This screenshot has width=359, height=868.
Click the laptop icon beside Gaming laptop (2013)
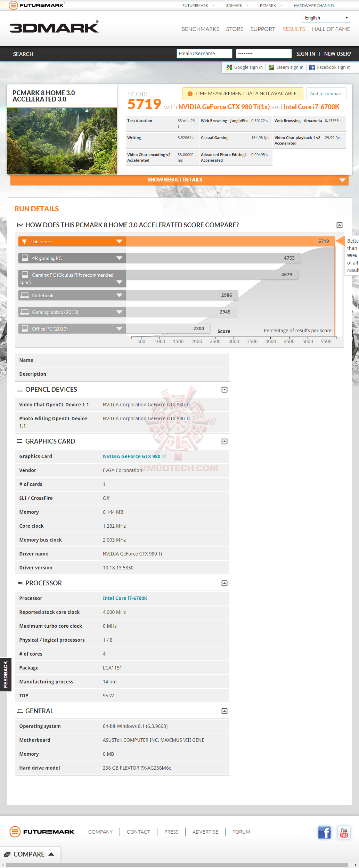(x=25, y=312)
